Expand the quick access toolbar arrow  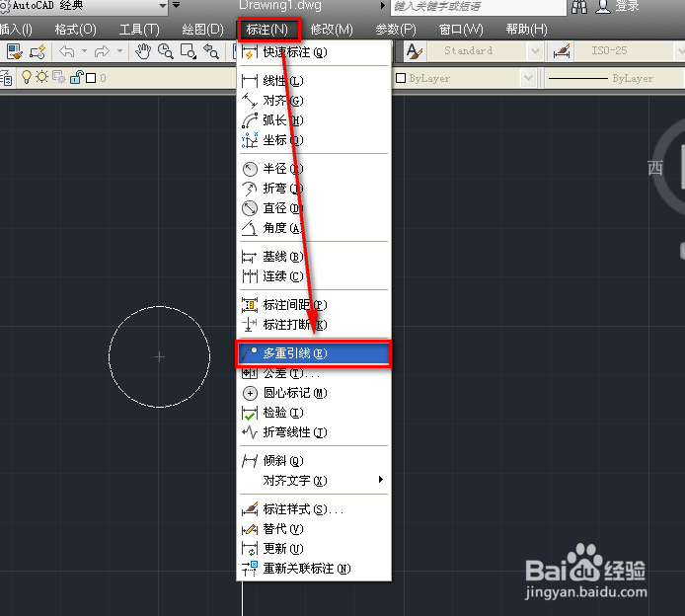click(176, 5)
